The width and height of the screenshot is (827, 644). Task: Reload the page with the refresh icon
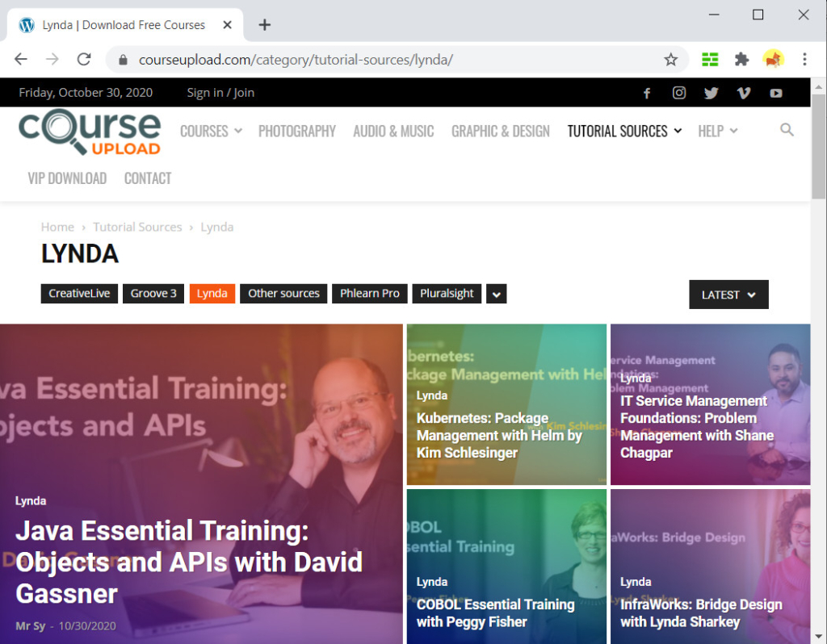[x=84, y=59]
